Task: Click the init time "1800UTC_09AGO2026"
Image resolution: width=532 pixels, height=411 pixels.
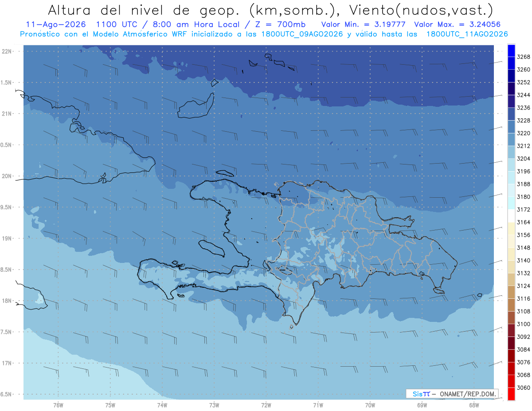Action: pos(302,34)
